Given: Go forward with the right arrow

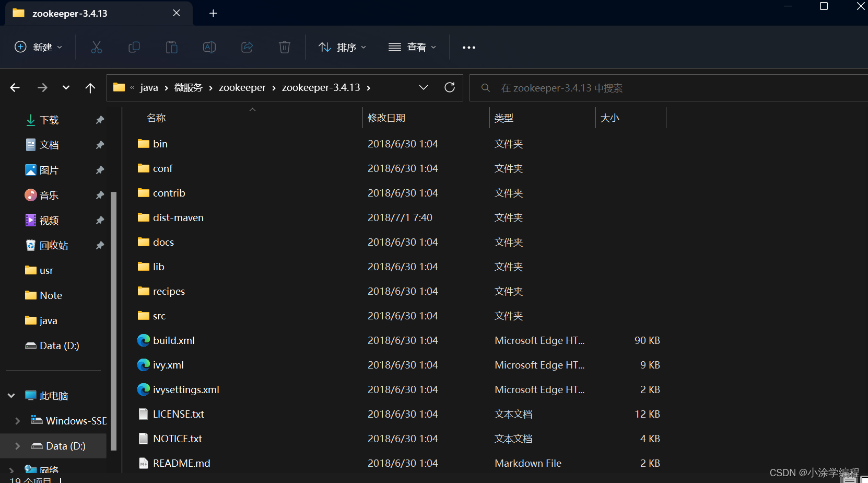Looking at the screenshot, I should (x=42, y=88).
